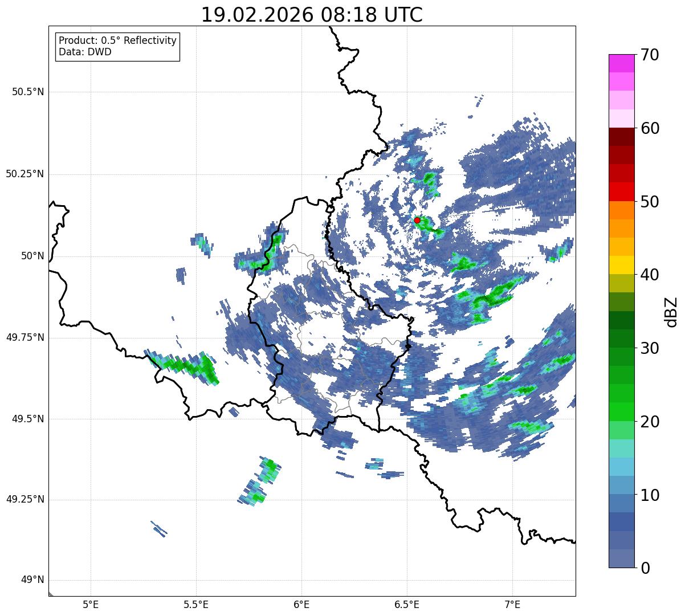Viewport: 685px width, 616px height.
Task: Pick the bright yellow swatch just above 40
Action: pos(621,265)
